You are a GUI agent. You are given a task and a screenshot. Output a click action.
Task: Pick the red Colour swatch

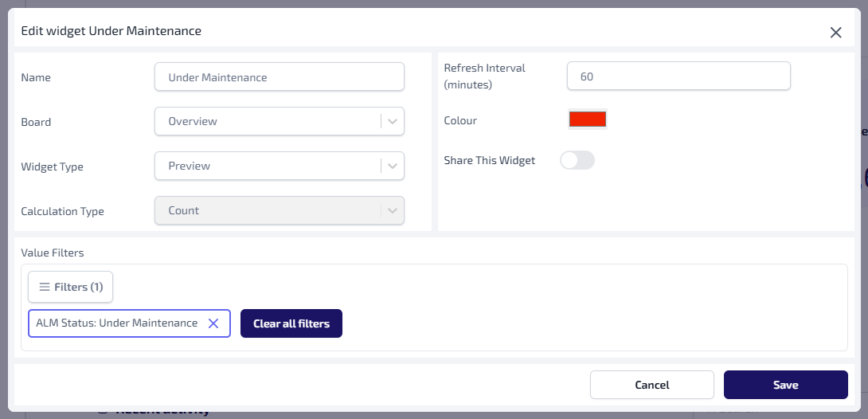point(588,119)
